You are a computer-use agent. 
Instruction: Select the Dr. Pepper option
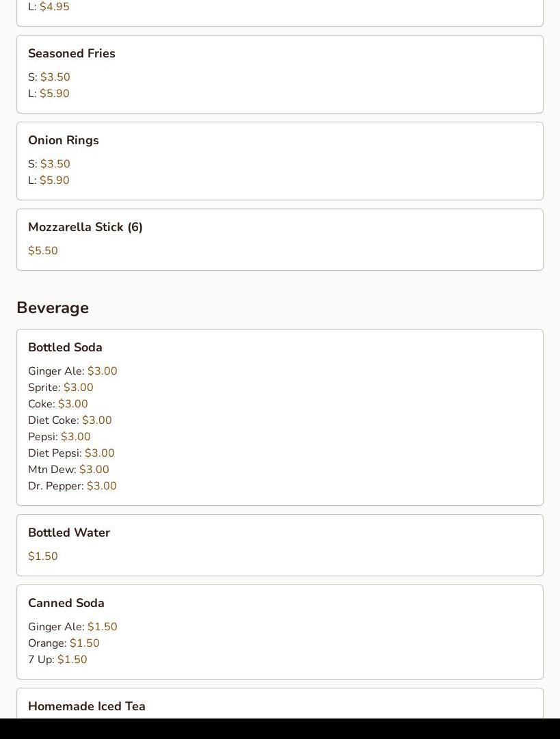click(72, 486)
